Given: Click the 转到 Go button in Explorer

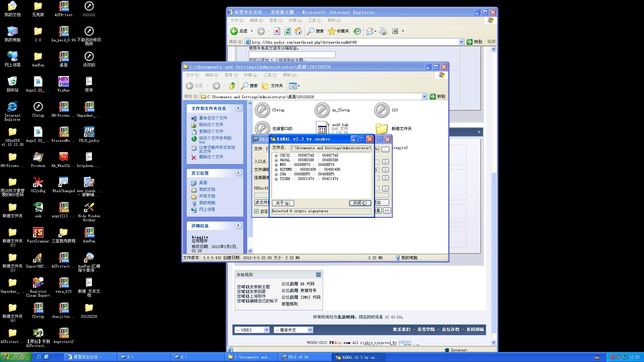Looking at the screenshot, I should (438, 97).
